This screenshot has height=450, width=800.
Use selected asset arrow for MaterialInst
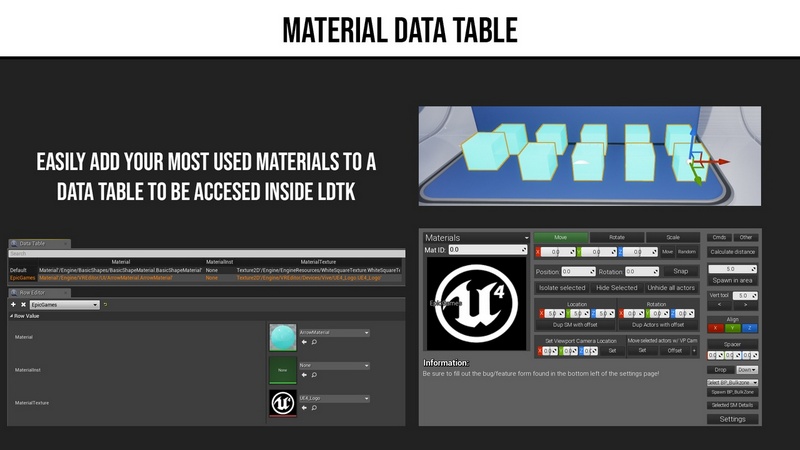[x=304, y=375]
